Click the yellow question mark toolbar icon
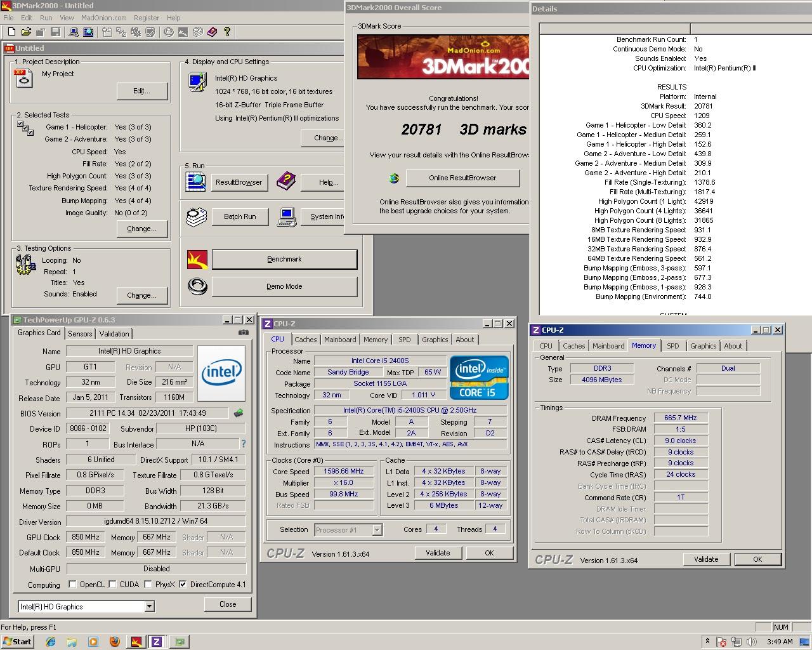 226,32
